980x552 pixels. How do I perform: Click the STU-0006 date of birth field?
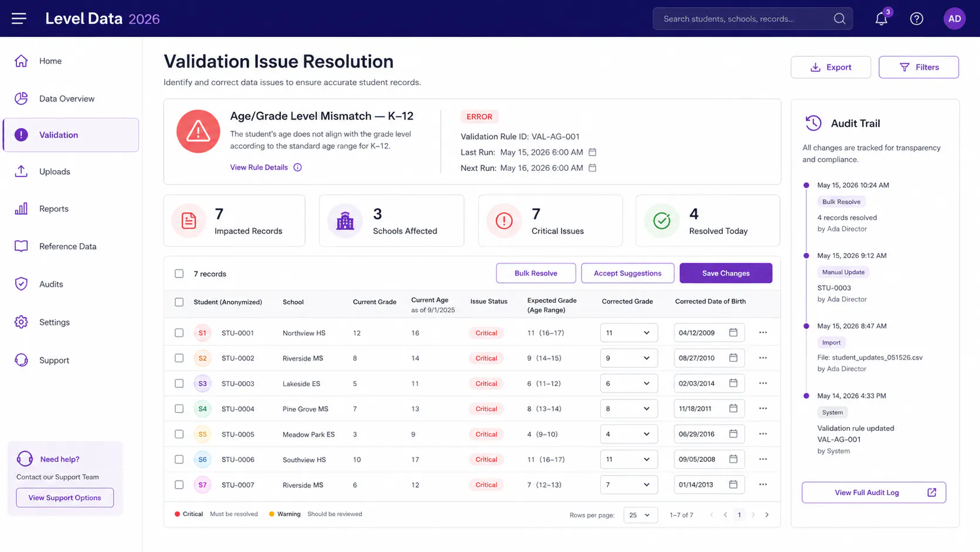click(x=709, y=459)
